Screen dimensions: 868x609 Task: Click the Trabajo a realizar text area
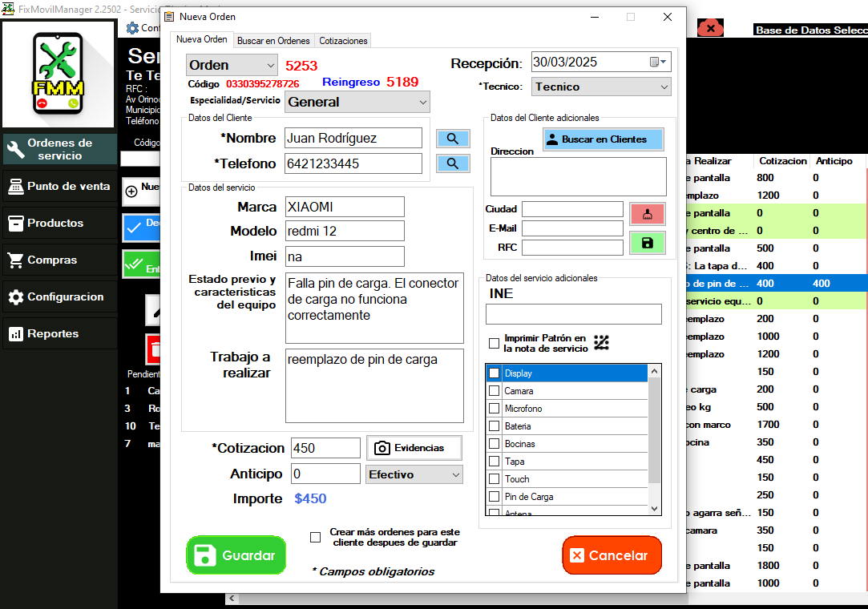[x=374, y=386]
